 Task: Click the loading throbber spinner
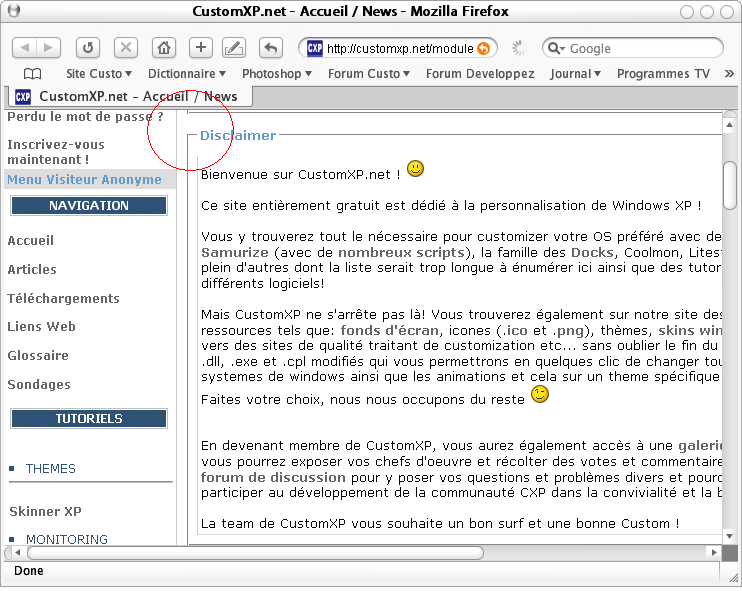pyautogui.click(x=519, y=48)
